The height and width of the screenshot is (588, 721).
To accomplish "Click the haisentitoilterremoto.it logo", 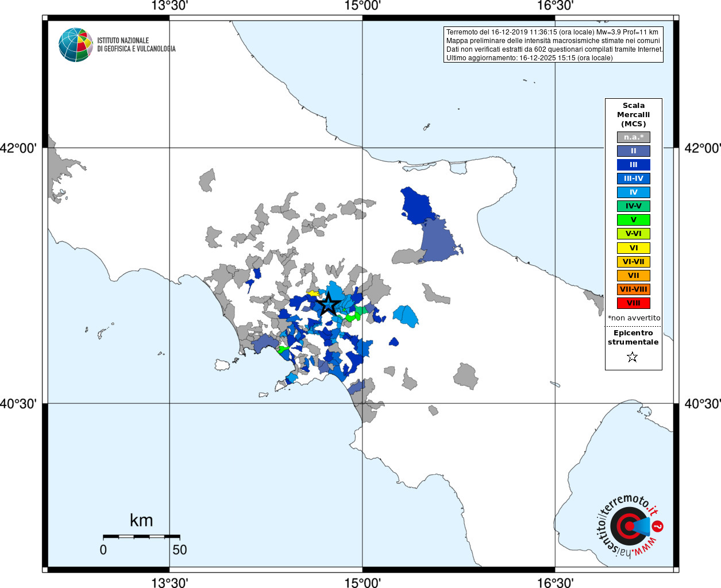I will [630, 525].
